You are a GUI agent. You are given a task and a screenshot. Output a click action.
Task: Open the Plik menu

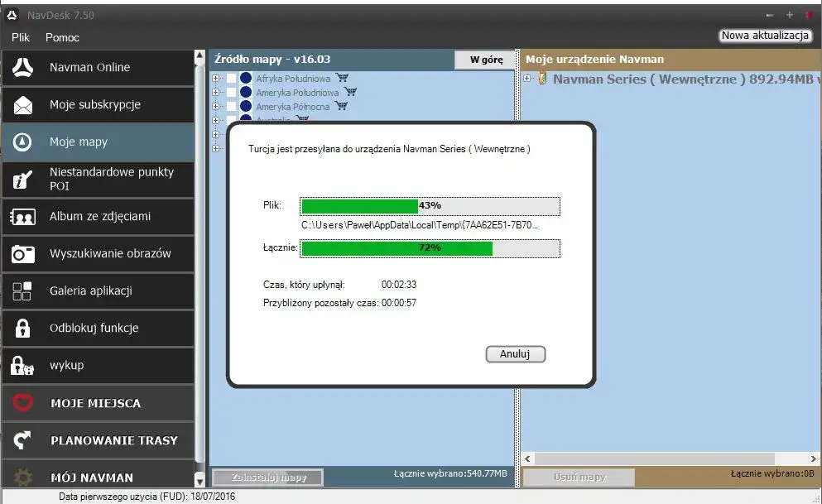(x=21, y=37)
